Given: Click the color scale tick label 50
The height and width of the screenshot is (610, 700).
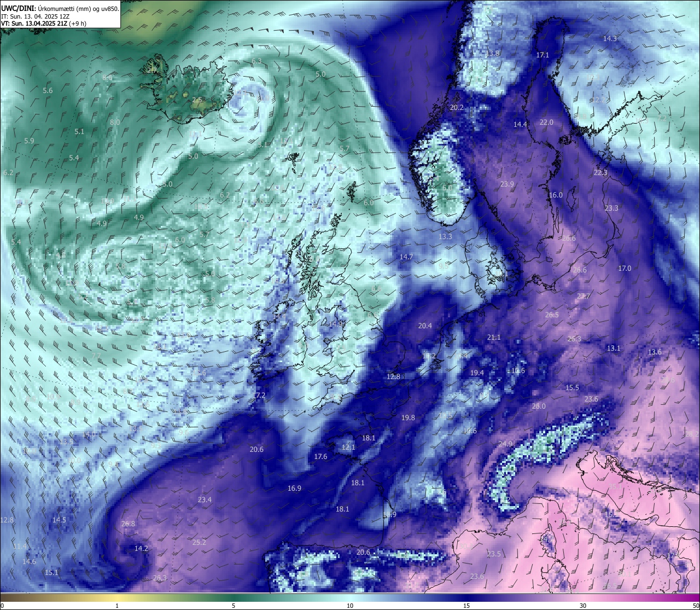Looking at the screenshot, I should (696, 606).
